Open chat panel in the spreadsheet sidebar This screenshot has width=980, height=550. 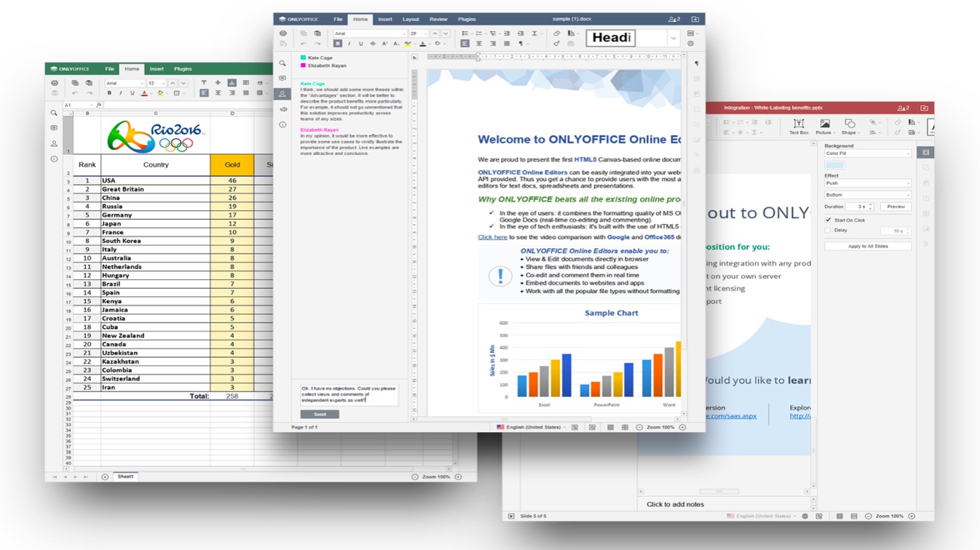click(54, 144)
